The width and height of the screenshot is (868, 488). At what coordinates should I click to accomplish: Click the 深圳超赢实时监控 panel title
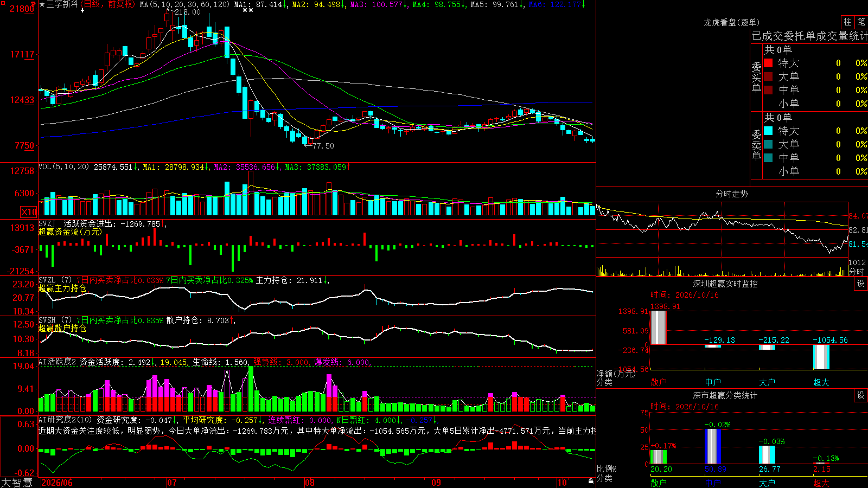[x=725, y=284]
